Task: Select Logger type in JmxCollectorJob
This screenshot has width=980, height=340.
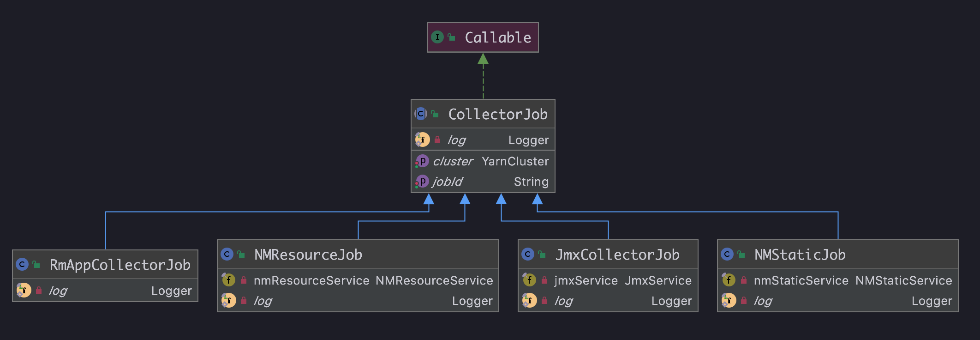Action: 671,301
